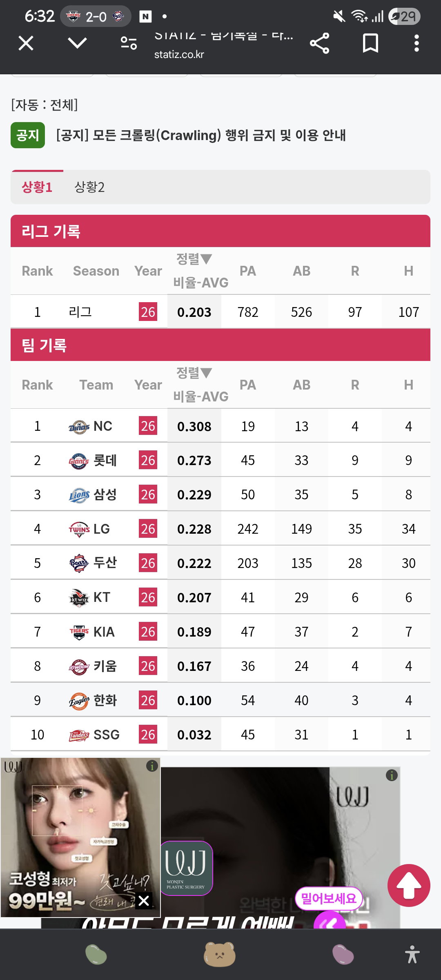Close the browser custom tab
Screen dimensions: 441x980
[x=26, y=43]
